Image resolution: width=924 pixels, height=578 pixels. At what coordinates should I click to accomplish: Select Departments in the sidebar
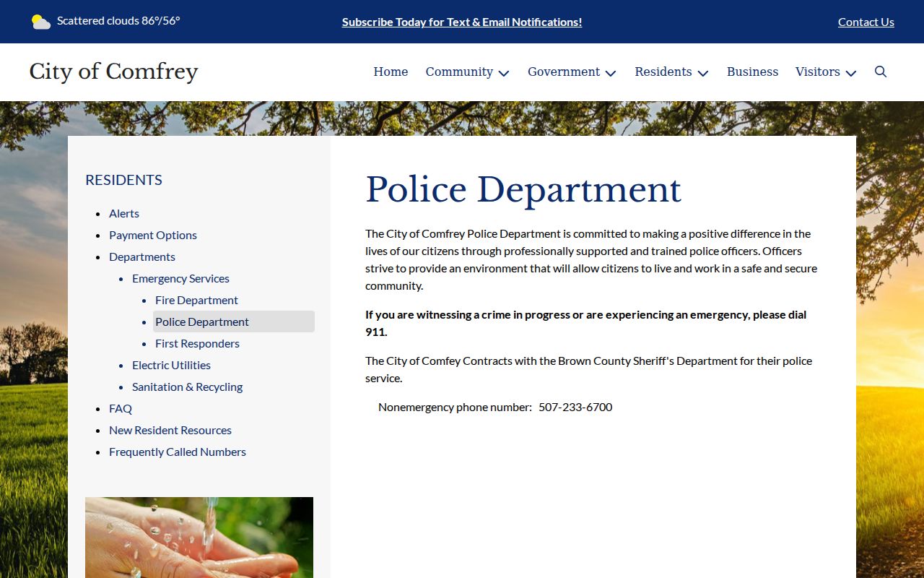coord(142,256)
